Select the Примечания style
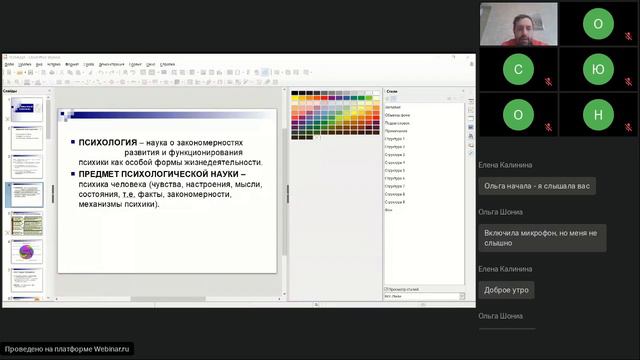 (x=396, y=131)
